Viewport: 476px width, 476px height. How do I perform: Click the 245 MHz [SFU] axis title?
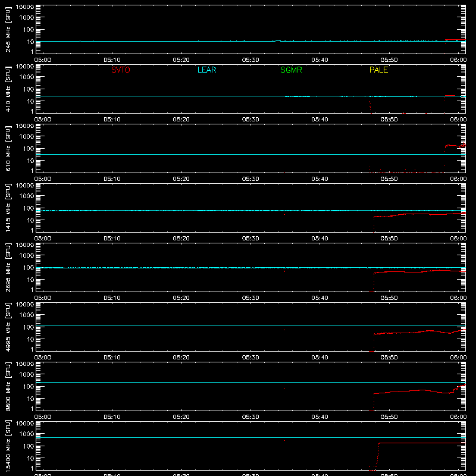click(x=8, y=29)
